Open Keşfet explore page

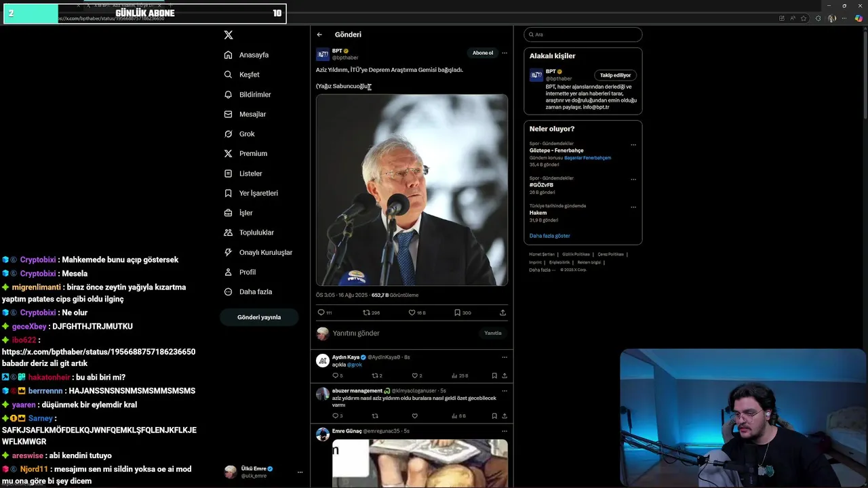point(242,75)
